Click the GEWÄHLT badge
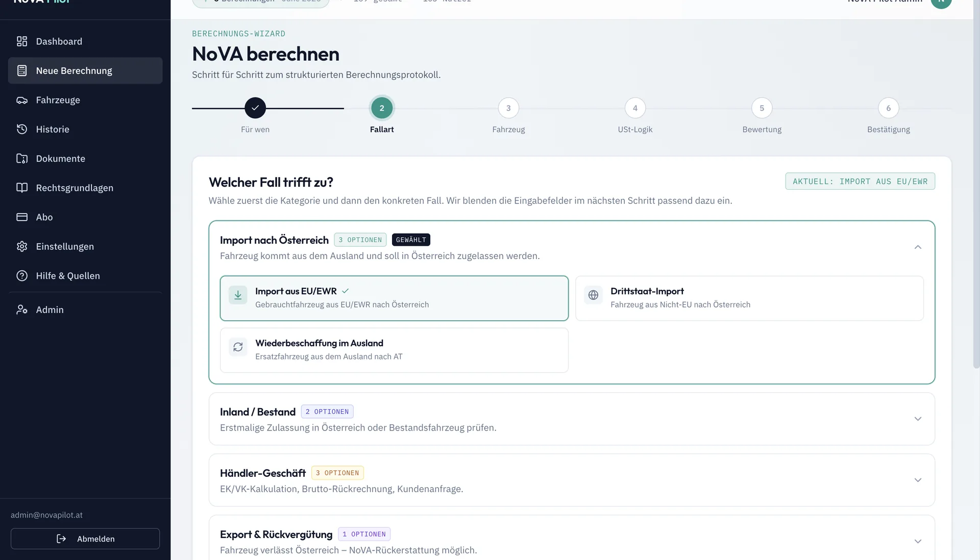The image size is (980, 560). pyautogui.click(x=411, y=240)
